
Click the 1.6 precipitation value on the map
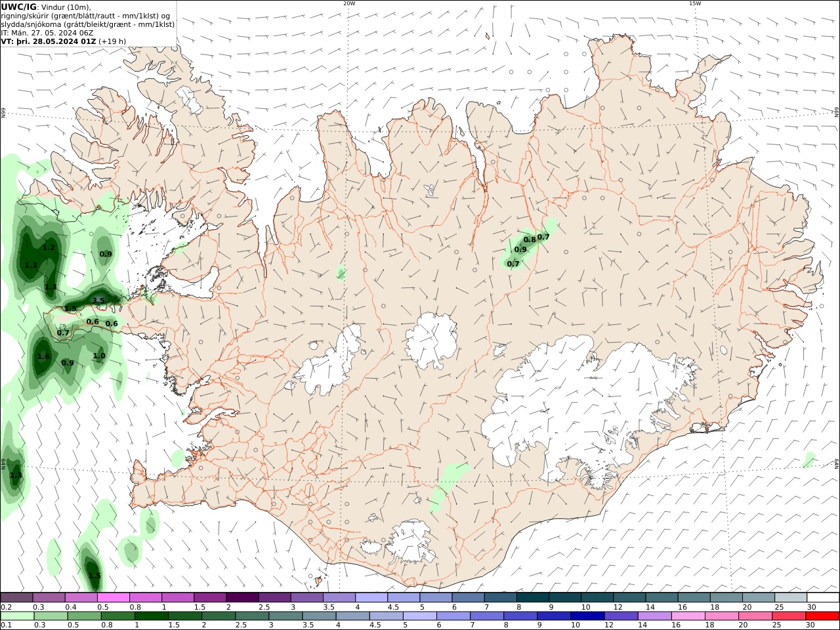43,356
